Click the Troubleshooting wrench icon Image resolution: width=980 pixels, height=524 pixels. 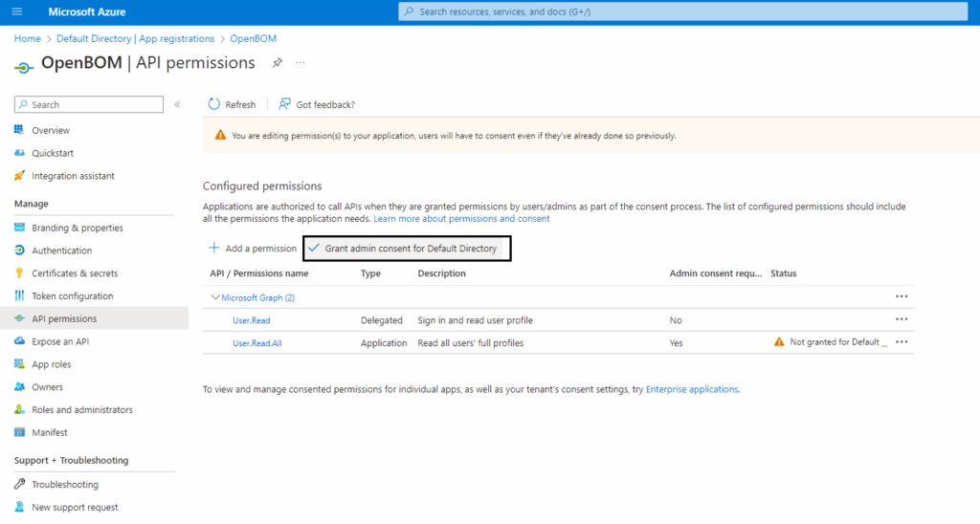19,484
